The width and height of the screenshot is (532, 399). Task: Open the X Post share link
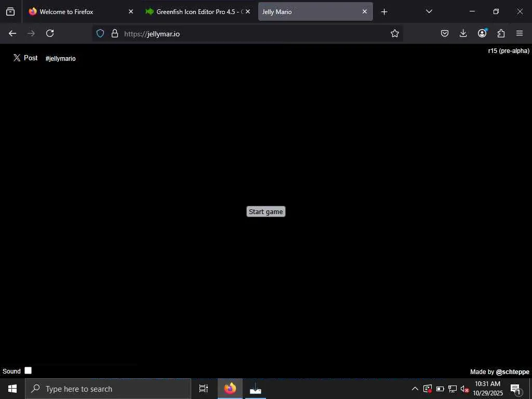pyautogui.click(x=25, y=58)
